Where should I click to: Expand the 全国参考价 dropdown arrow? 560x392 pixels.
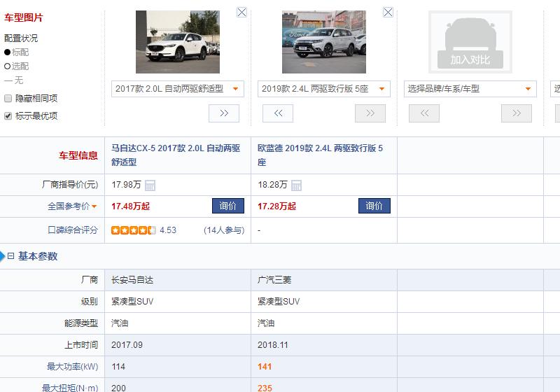(94, 206)
